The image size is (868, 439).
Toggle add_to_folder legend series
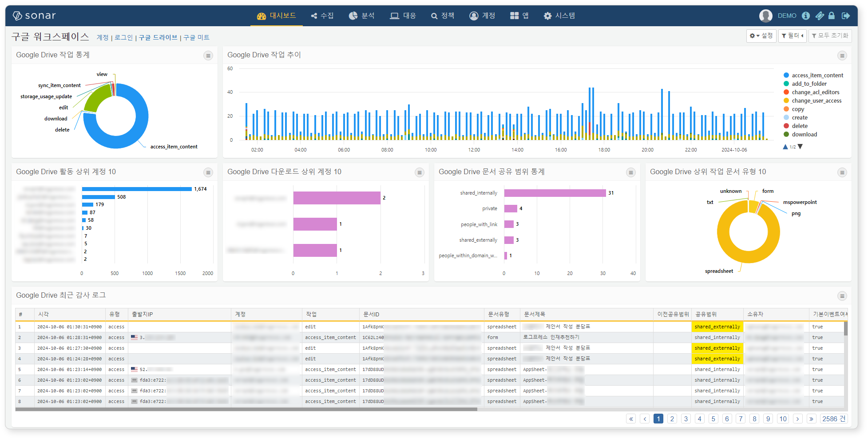click(x=805, y=84)
